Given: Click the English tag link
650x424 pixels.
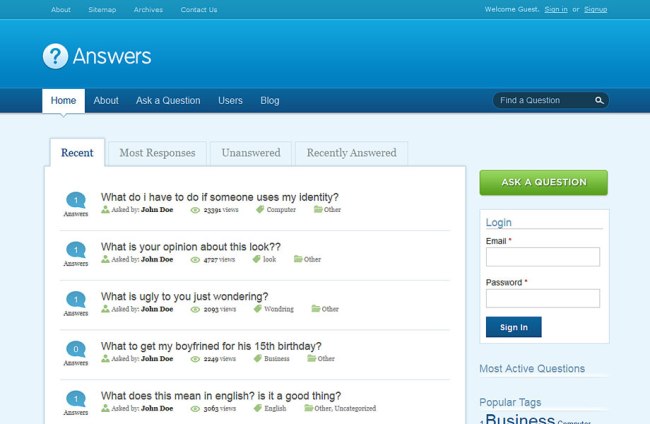Looking at the screenshot, I should (275, 409).
